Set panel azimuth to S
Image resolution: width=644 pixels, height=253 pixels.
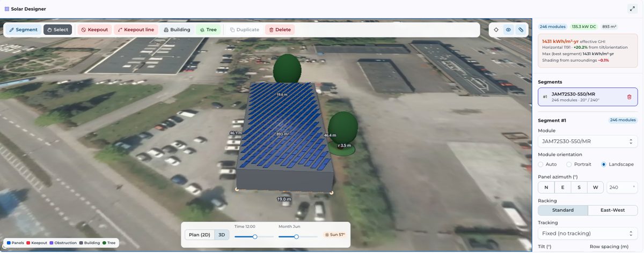coord(579,188)
